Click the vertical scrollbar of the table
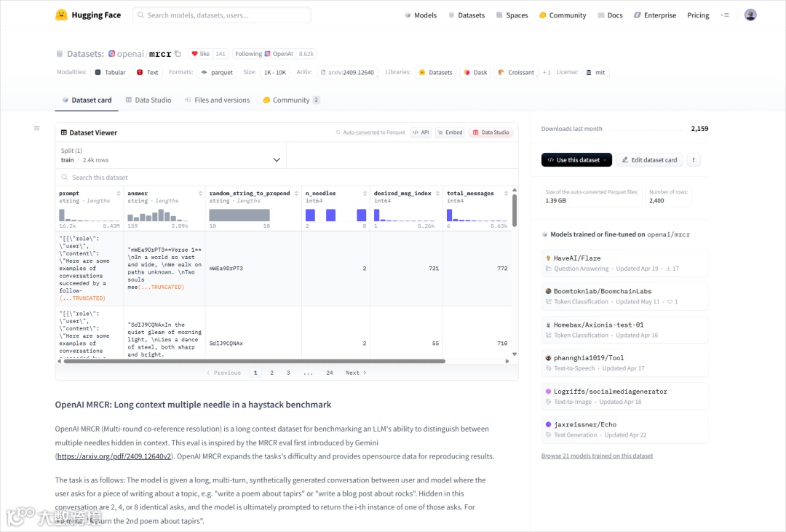Viewport: 786px width, 532px height. click(x=515, y=210)
